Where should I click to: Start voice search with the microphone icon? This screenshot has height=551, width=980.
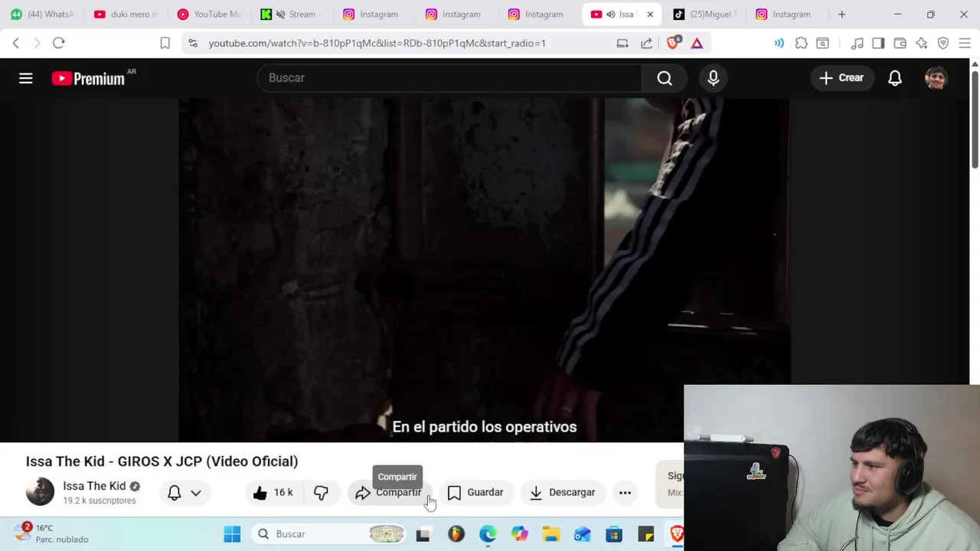pyautogui.click(x=714, y=78)
